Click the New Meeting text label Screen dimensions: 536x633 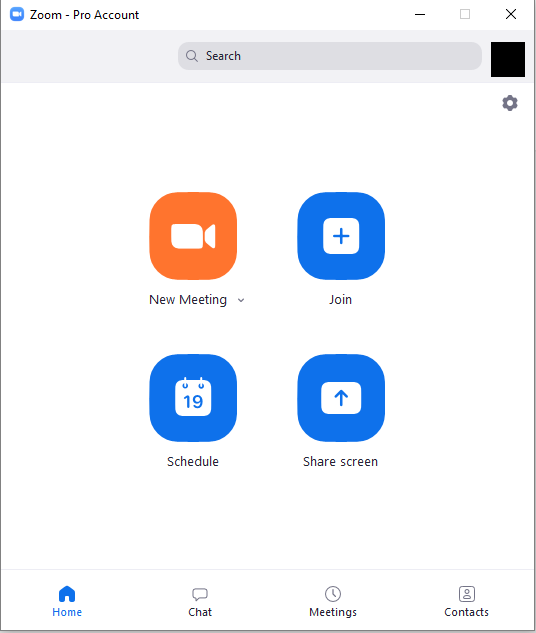(x=188, y=300)
